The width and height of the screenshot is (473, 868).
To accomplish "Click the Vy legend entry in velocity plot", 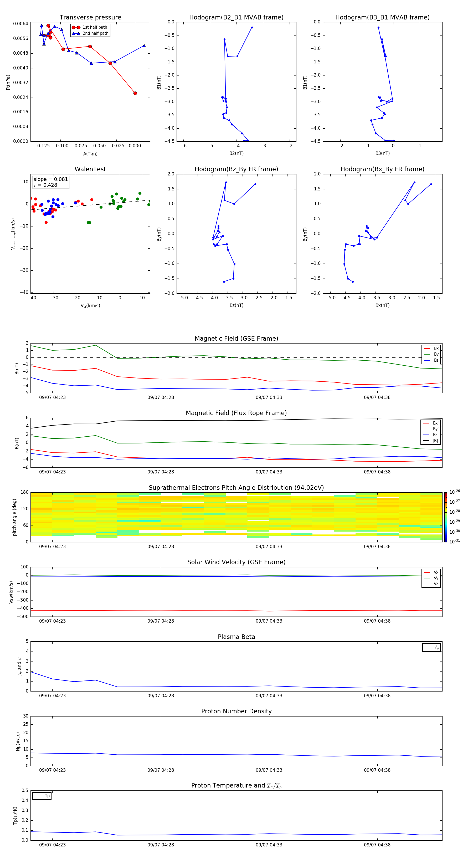I will (431, 578).
